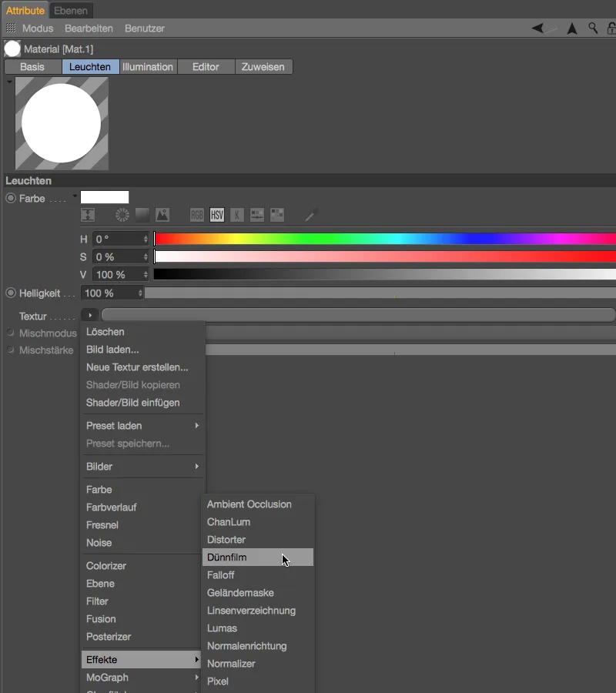Adjust the V value stepper arrows
616x693 pixels.
(146, 274)
